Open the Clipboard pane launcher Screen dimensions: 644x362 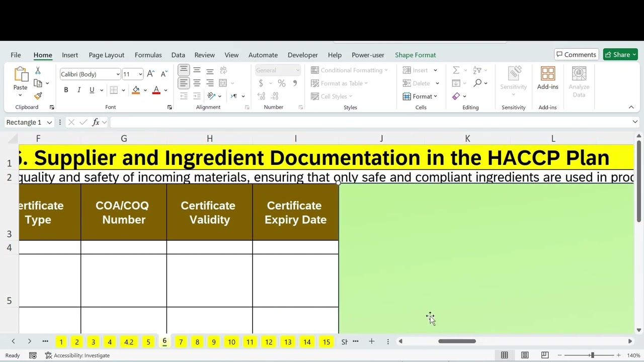pyautogui.click(x=52, y=108)
